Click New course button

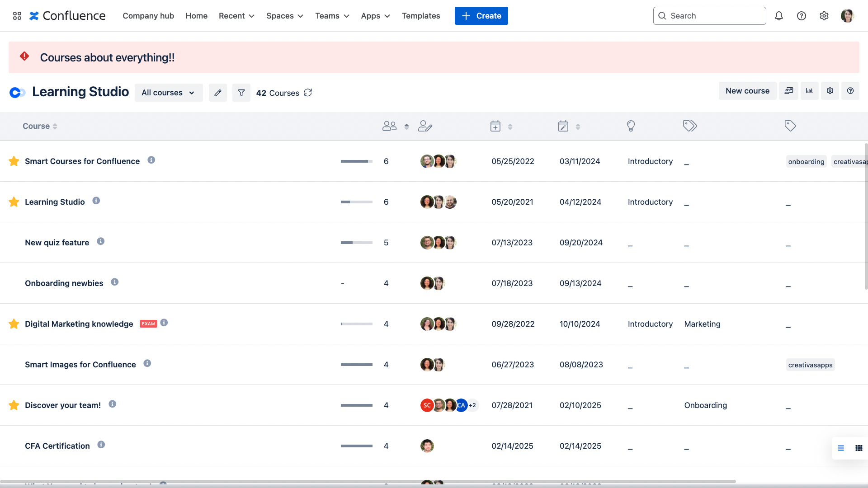pos(748,91)
